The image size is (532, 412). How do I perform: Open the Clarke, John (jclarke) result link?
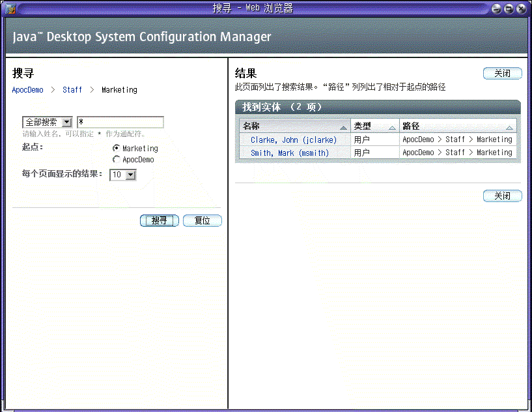[294, 140]
